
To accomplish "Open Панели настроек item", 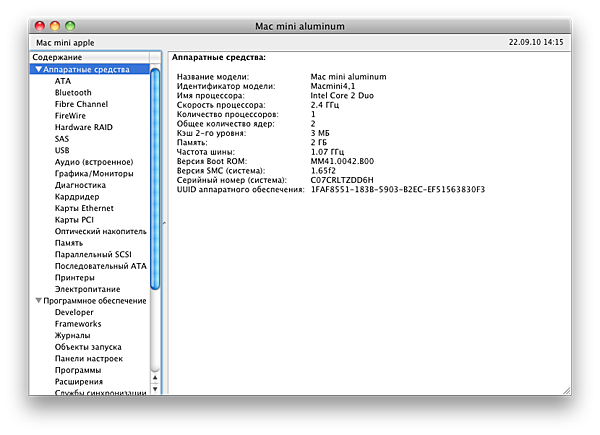I will coord(89,358).
